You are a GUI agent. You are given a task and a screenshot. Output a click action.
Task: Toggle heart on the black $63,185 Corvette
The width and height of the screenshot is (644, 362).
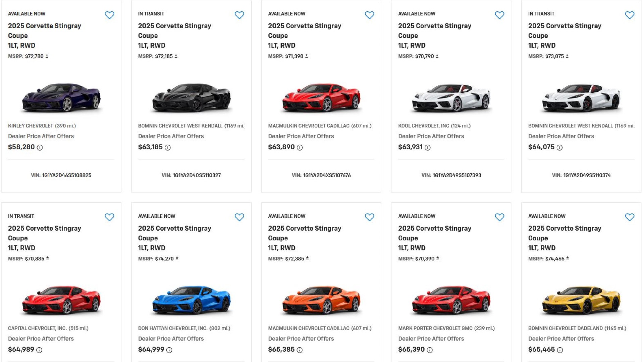tap(239, 15)
